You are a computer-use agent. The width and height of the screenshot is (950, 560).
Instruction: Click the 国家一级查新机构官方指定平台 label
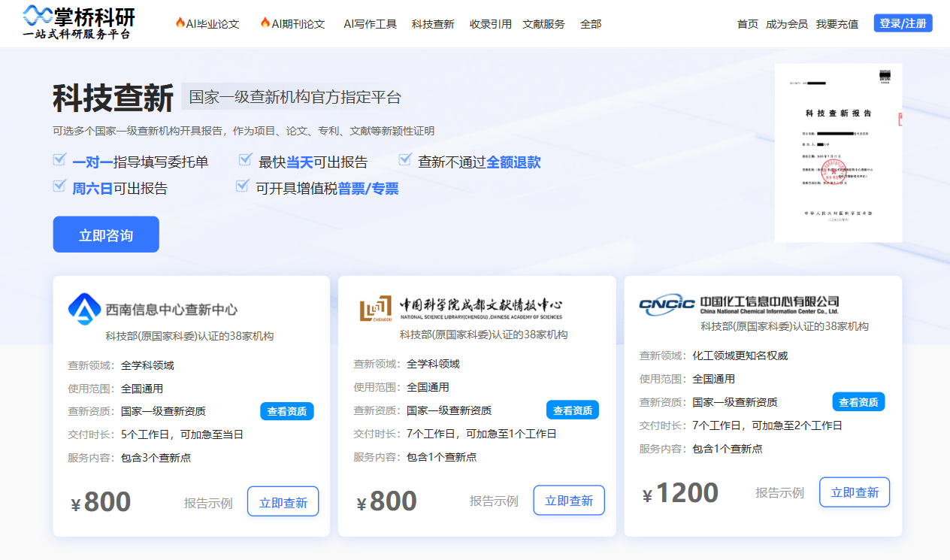[x=295, y=97]
